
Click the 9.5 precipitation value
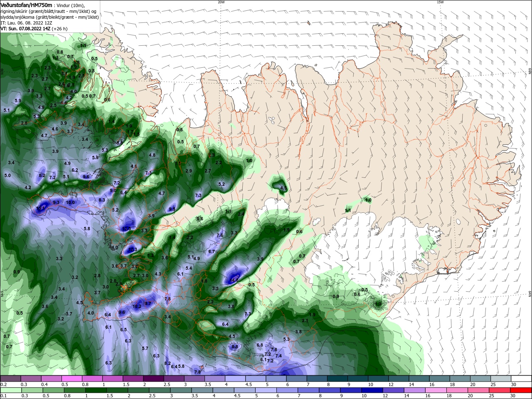point(172,209)
